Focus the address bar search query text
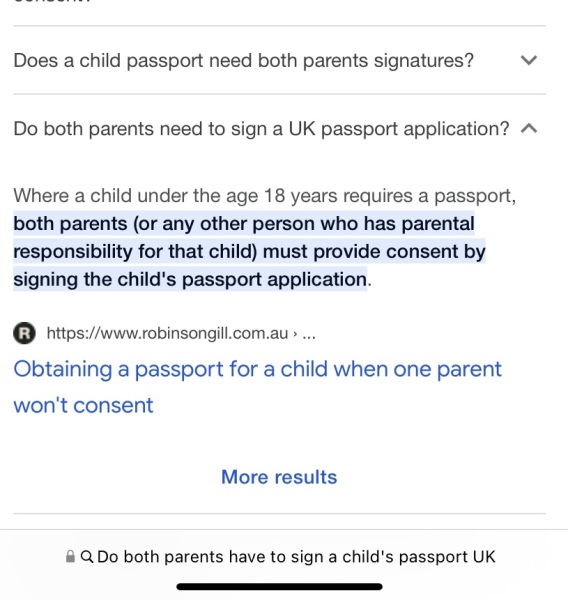This screenshot has height=600, width=568. (x=296, y=557)
